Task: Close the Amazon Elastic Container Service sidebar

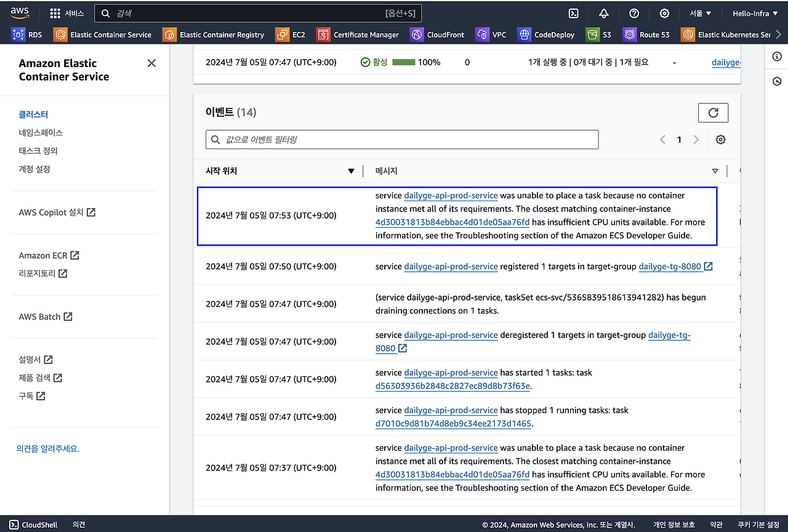Action: click(x=151, y=63)
